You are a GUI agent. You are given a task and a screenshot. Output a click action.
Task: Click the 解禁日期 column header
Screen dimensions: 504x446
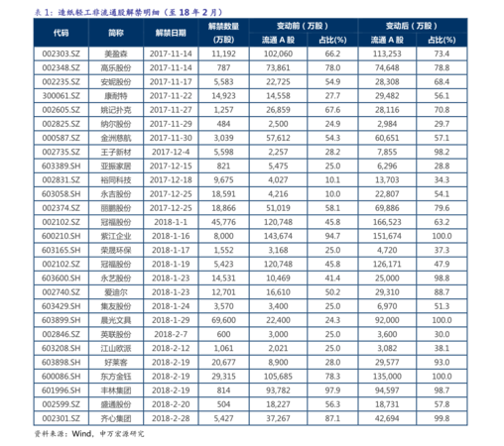point(171,33)
